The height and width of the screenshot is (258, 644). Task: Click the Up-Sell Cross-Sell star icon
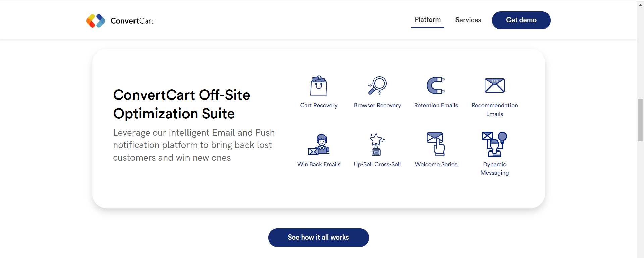(x=377, y=144)
